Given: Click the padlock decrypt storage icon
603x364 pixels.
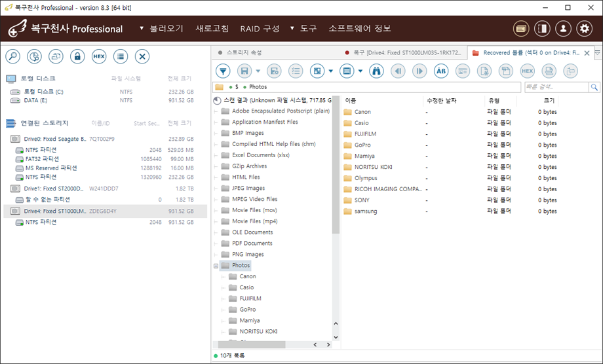Looking at the screenshot, I should [77, 56].
